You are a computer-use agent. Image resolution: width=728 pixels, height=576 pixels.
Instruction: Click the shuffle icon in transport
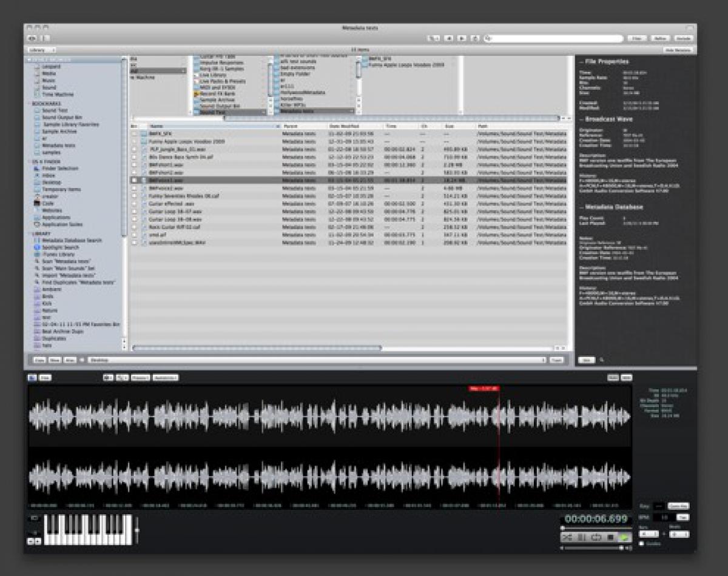pos(568,537)
